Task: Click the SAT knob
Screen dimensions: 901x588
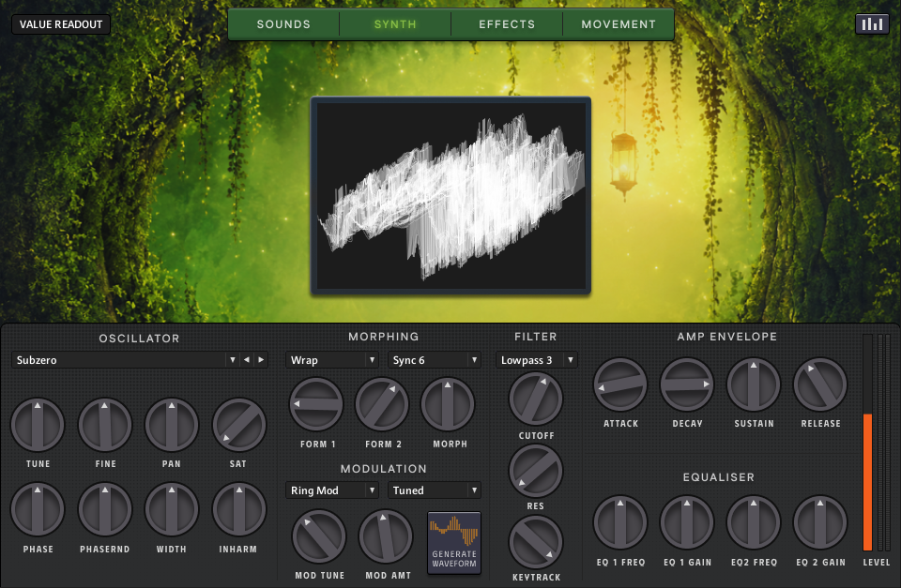Action: click(x=239, y=425)
